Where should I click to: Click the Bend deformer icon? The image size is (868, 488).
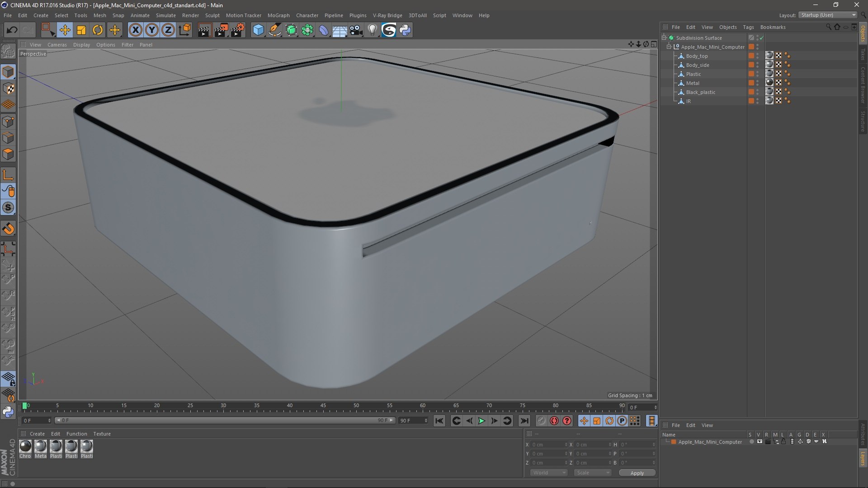[324, 30]
